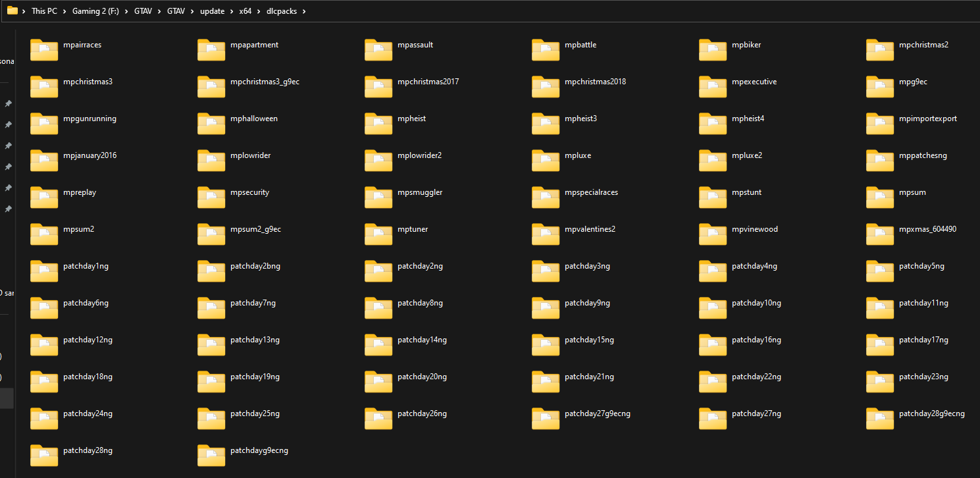
Task: Select the mpsecurity folder icon
Action: 211,197
